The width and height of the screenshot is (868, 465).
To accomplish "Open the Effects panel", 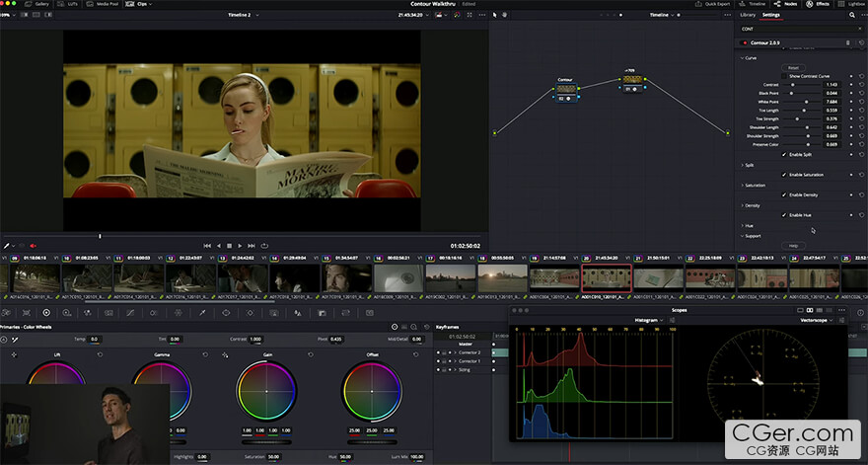I will click(x=818, y=4).
